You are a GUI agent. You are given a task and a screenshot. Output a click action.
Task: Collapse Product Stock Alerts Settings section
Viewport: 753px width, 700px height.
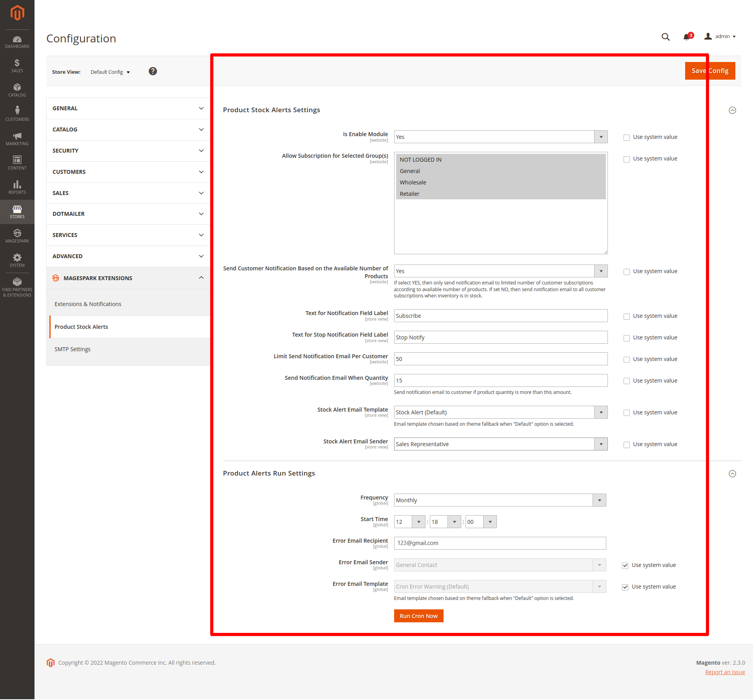tap(732, 111)
